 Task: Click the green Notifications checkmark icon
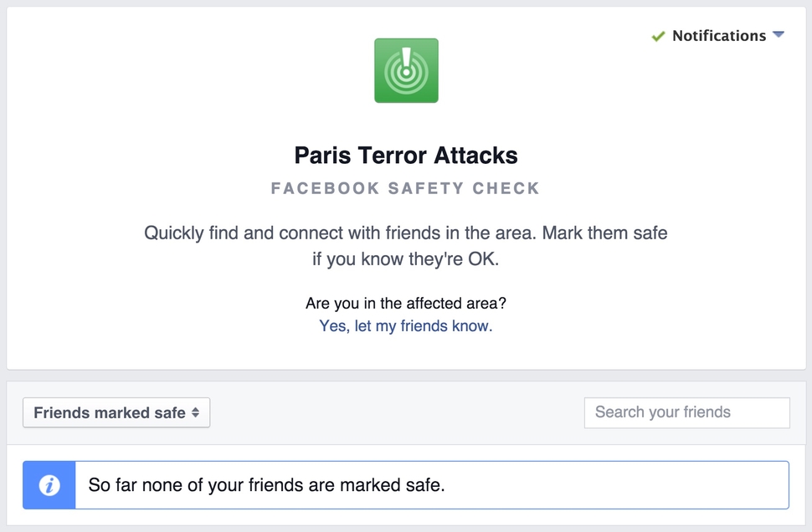pyautogui.click(x=659, y=36)
